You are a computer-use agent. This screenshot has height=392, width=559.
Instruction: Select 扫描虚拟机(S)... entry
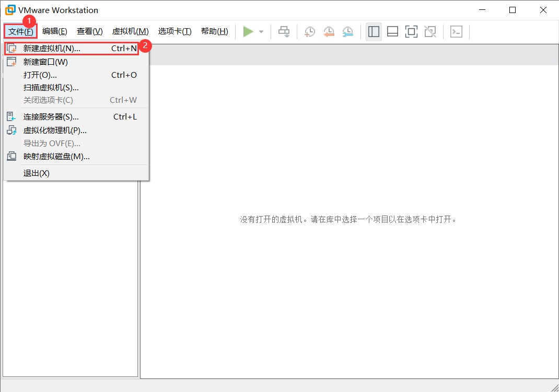(x=76, y=88)
